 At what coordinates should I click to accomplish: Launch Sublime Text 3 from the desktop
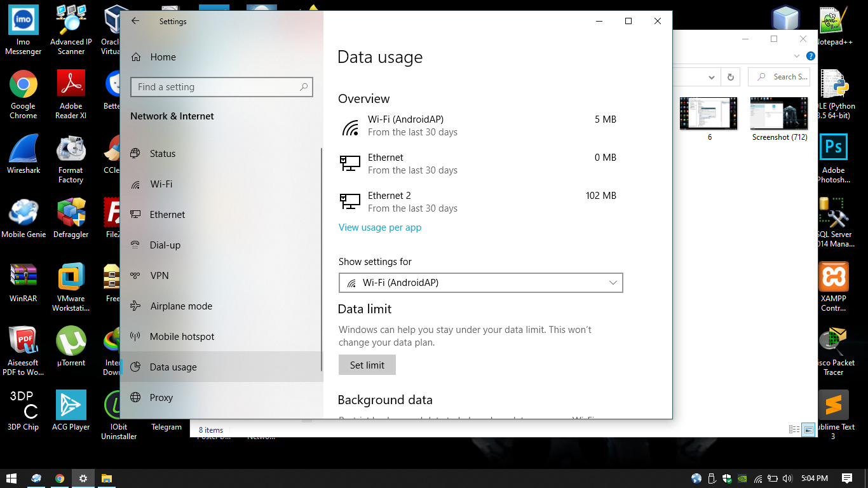click(x=834, y=405)
